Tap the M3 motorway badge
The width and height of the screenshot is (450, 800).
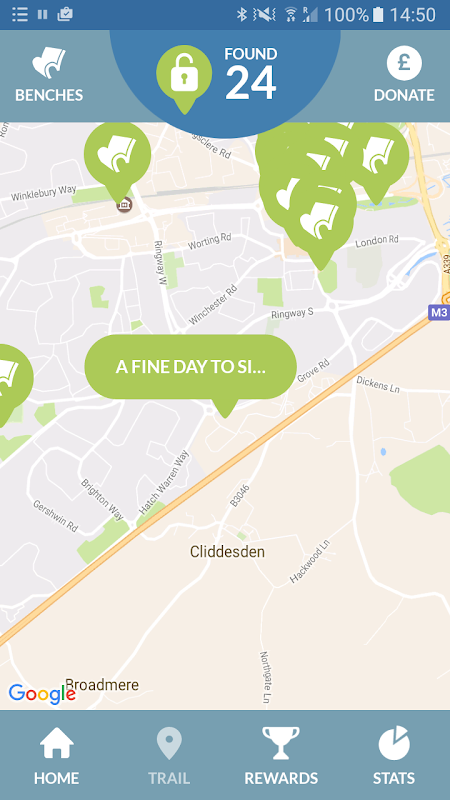(439, 312)
